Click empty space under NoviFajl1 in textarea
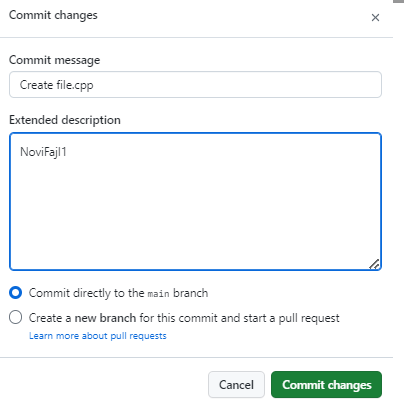 point(195,213)
